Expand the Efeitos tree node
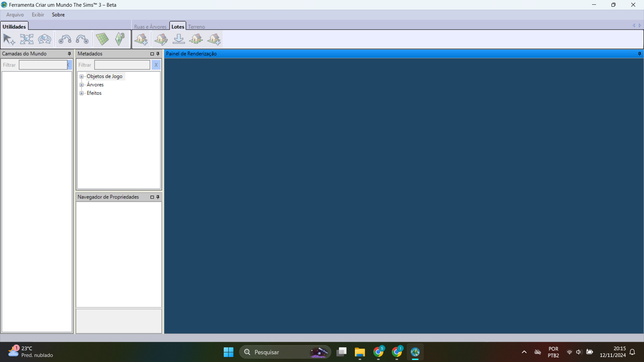The image size is (644, 362). point(82,93)
